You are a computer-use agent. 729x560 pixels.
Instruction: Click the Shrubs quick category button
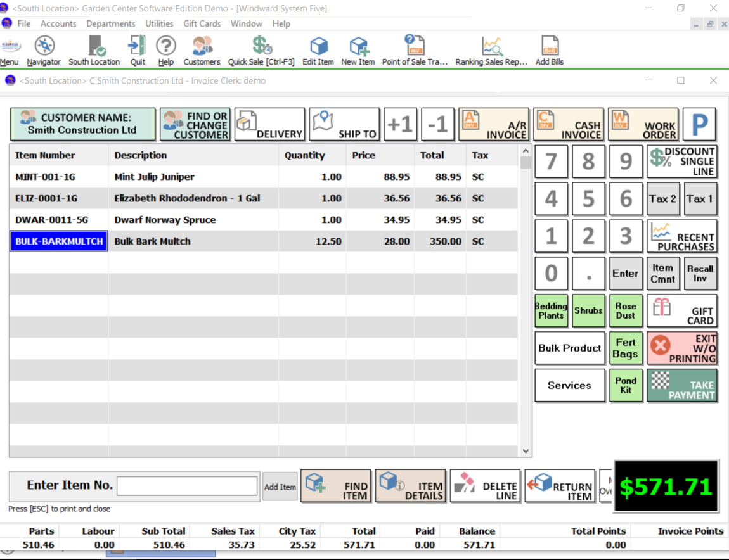tap(588, 311)
